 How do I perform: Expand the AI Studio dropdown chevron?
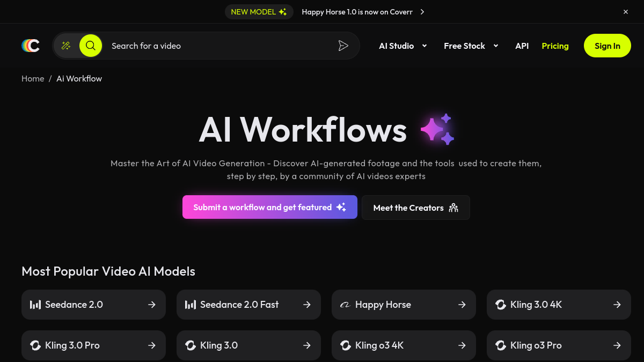click(x=425, y=46)
